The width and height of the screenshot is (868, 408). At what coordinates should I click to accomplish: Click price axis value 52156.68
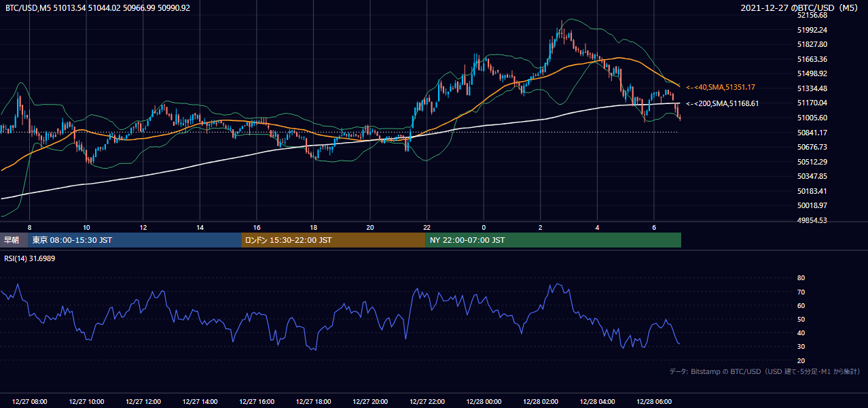click(812, 15)
